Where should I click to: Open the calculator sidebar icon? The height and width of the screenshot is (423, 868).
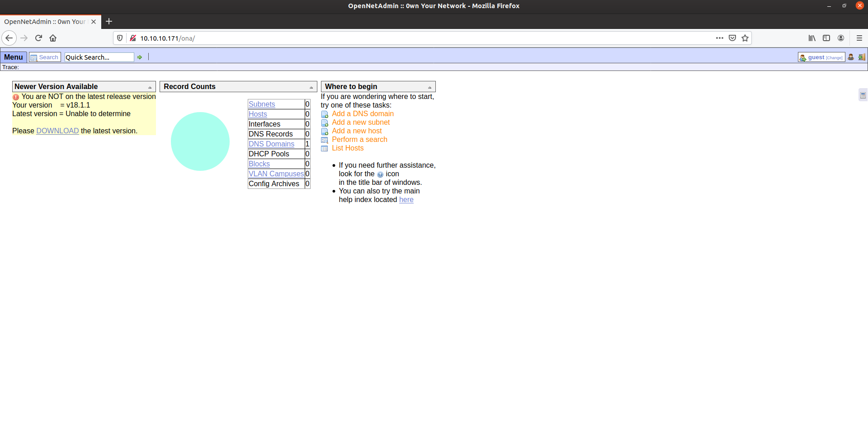pos(863,95)
